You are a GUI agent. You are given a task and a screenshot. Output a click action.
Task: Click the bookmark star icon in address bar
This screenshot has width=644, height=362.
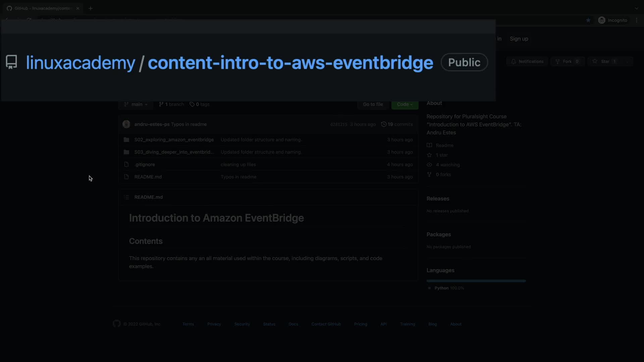(588, 20)
